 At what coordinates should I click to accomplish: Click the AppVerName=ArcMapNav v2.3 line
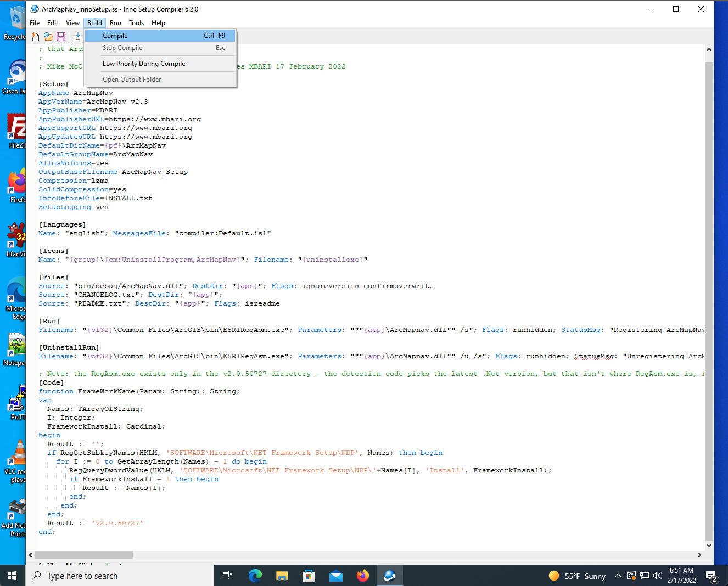(93, 102)
